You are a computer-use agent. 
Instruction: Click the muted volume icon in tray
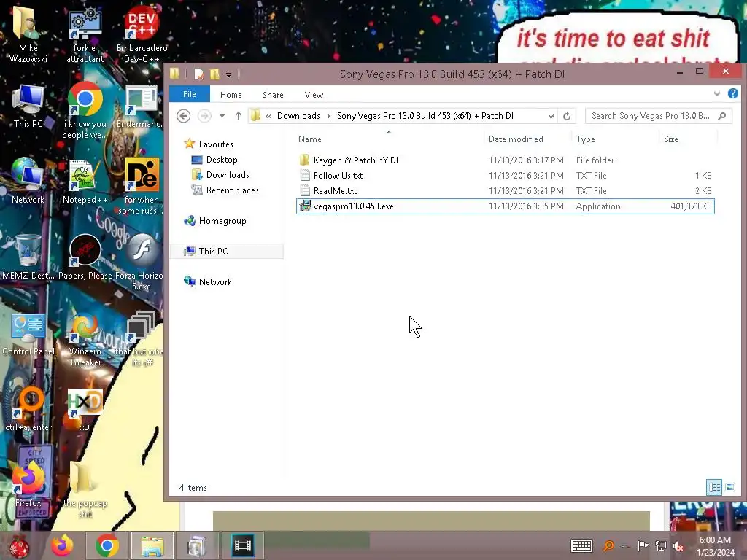click(678, 546)
